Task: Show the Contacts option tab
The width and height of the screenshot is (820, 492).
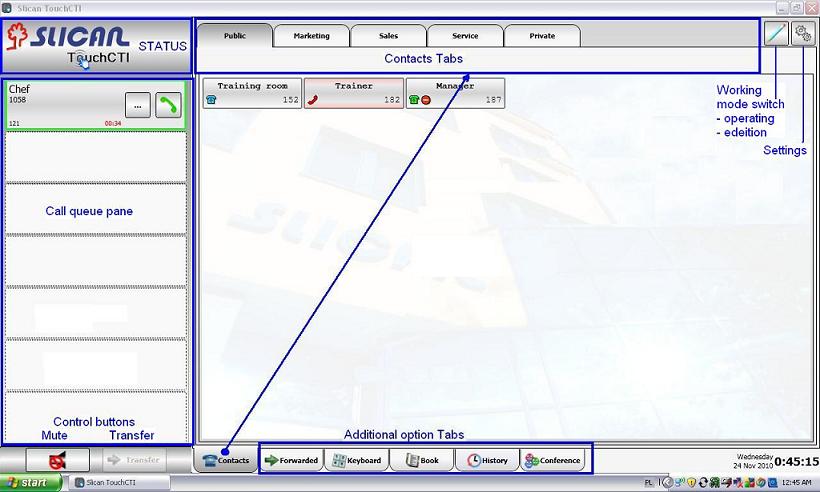Action: click(226, 460)
